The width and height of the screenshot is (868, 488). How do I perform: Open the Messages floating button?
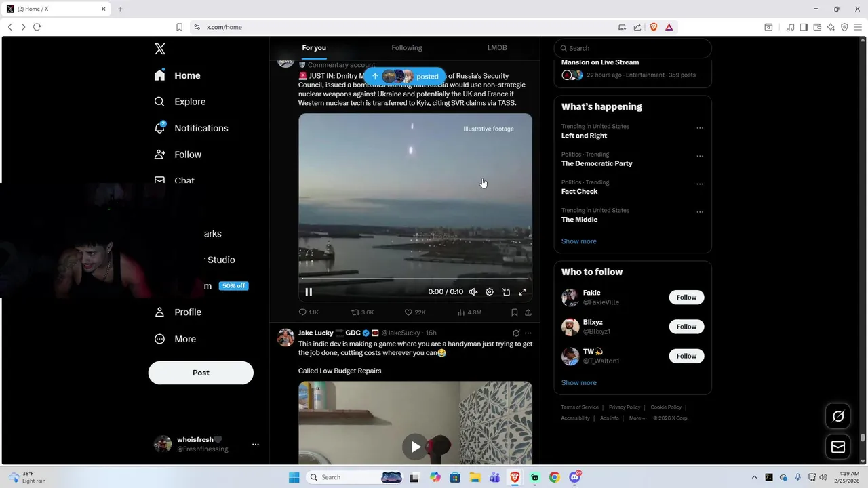pyautogui.click(x=838, y=447)
